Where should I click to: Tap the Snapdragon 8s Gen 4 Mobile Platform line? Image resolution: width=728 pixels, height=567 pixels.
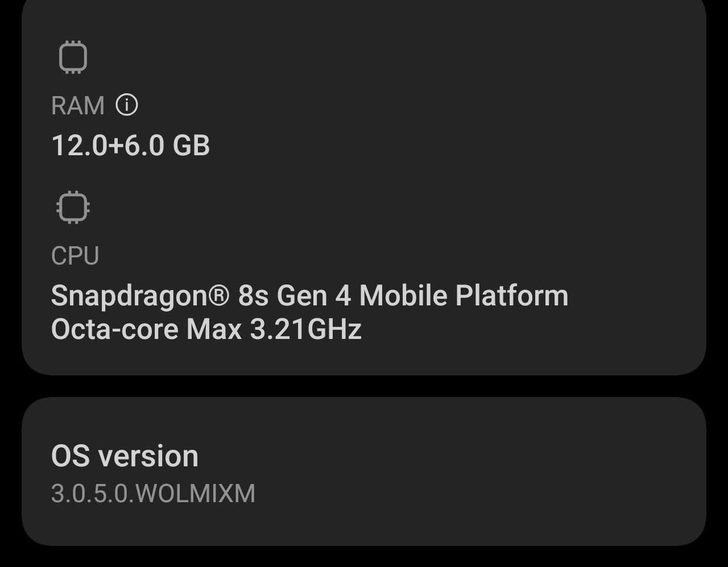point(309,295)
